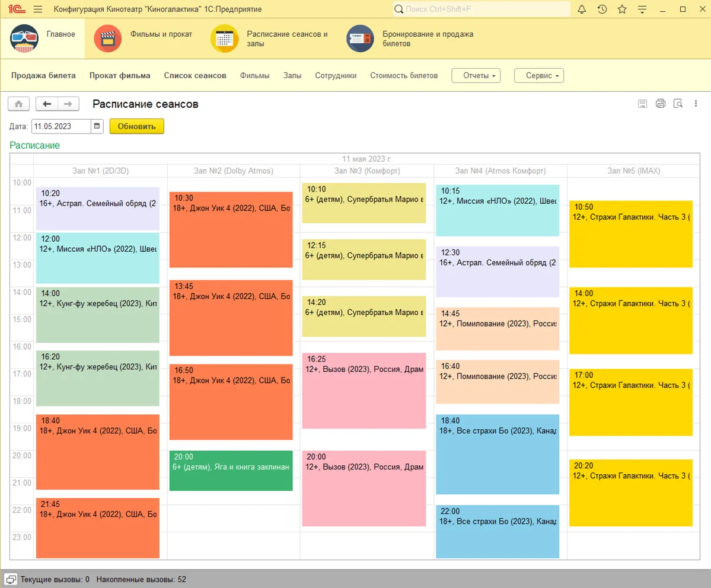The image size is (711, 588).
Task: Click the Обновить button
Action: (x=136, y=126)
